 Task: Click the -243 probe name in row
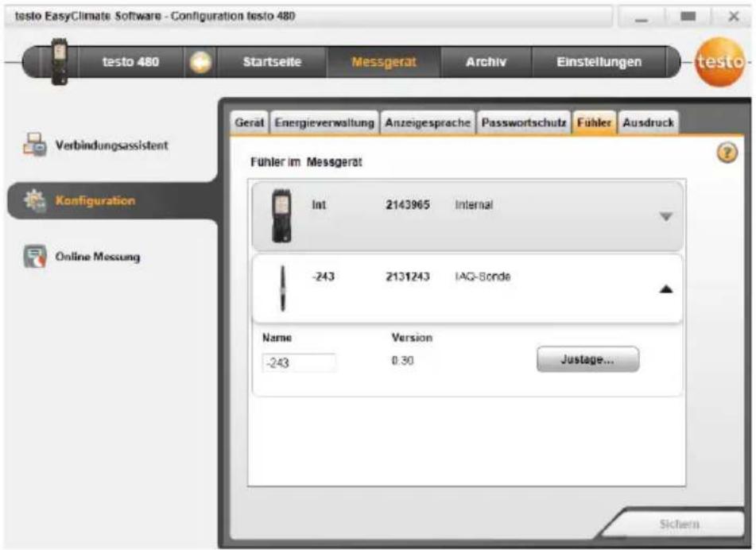tap(323, 277)
